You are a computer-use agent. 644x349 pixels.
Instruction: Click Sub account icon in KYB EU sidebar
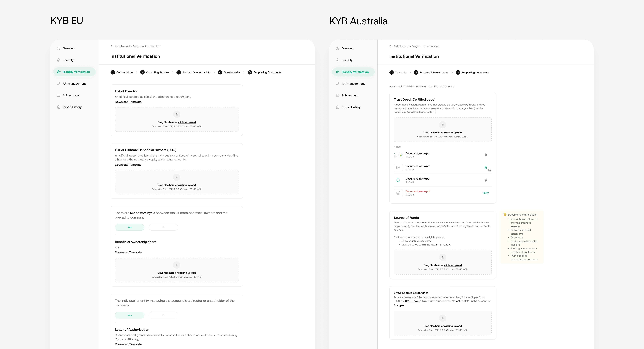(59, 95)
